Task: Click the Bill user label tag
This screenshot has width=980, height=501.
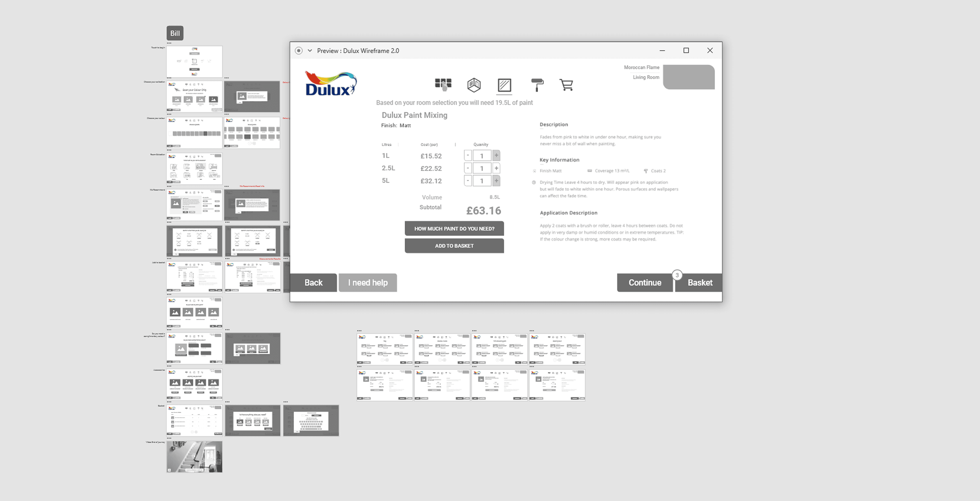Action: click(x=175, y=33)
